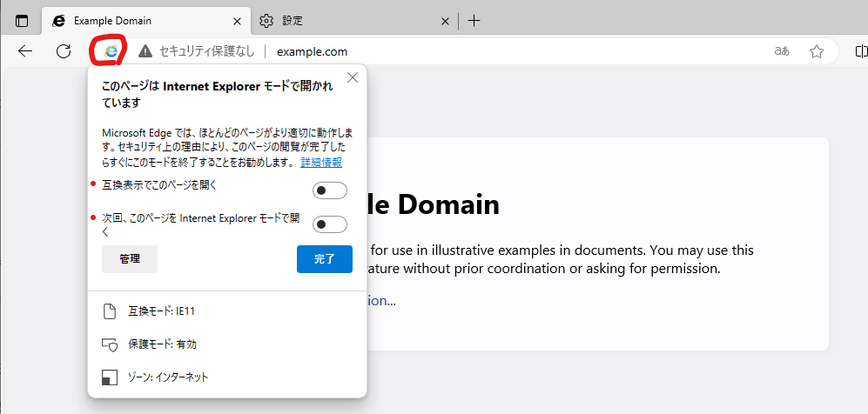
Task: Click the 管理 button
Action: pos(130,258)
